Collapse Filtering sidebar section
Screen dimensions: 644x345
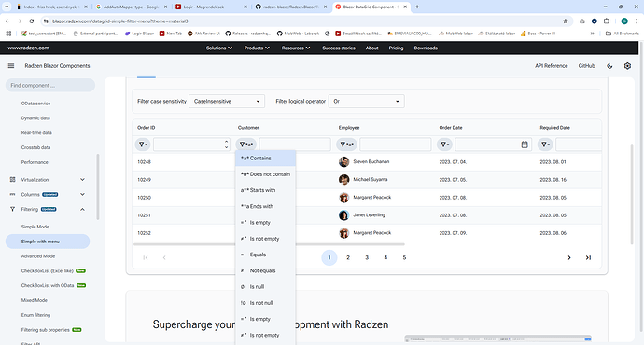pos(82,209)
